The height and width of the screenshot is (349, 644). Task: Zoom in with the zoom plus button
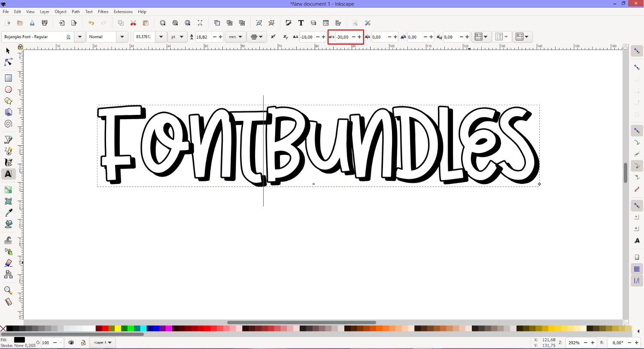pyautogui.click(x=592, y=343)
